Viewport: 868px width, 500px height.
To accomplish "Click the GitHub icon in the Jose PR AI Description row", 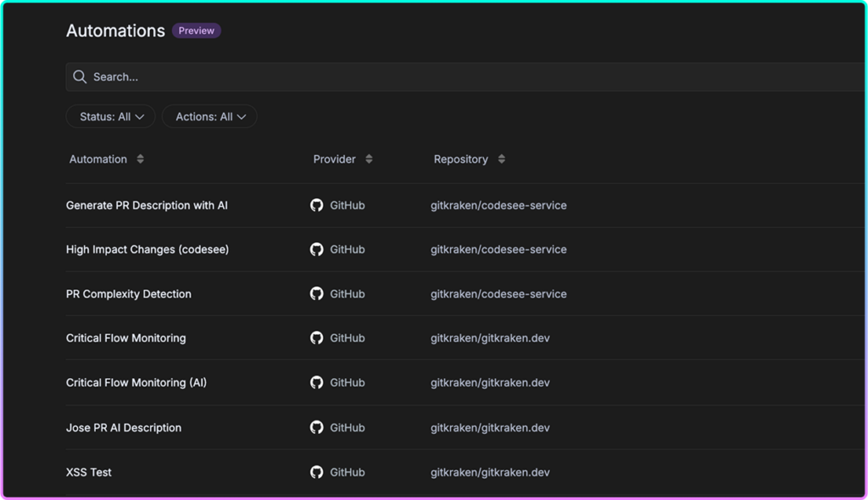I will (x=316, y=427).
